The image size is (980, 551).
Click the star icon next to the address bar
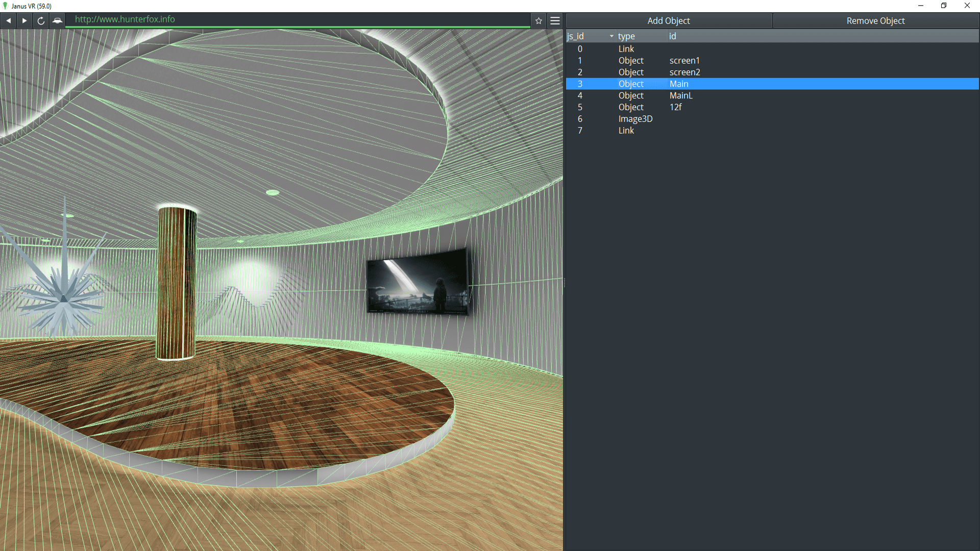pyautogui.click(x=538, y=20)
